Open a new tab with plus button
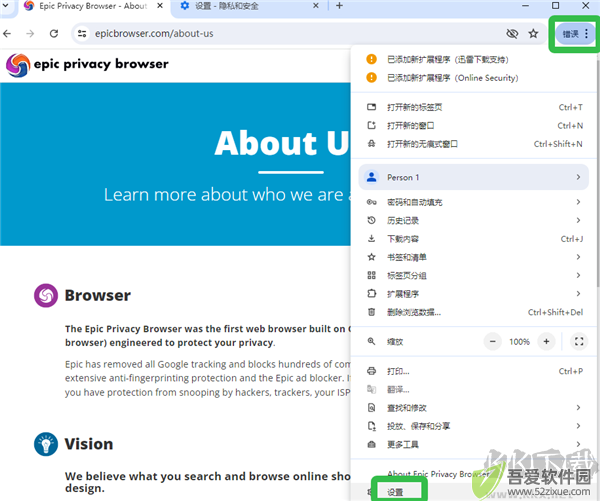This screenshot has width=600, height=501. 339,6
